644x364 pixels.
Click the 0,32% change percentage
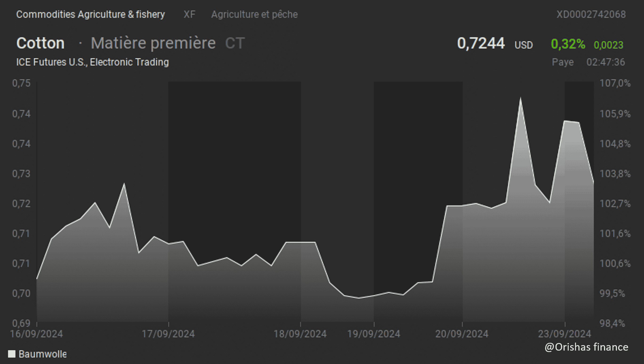click(x=568, y=44)
